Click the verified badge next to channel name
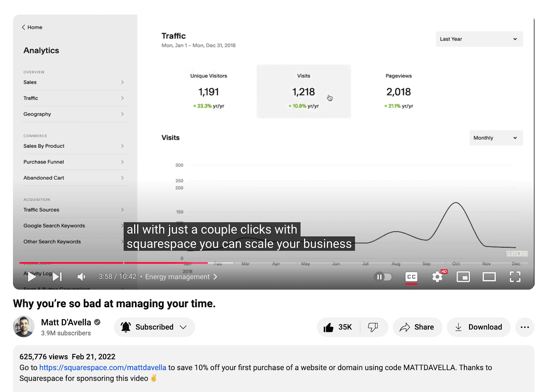 coord(97,322)
